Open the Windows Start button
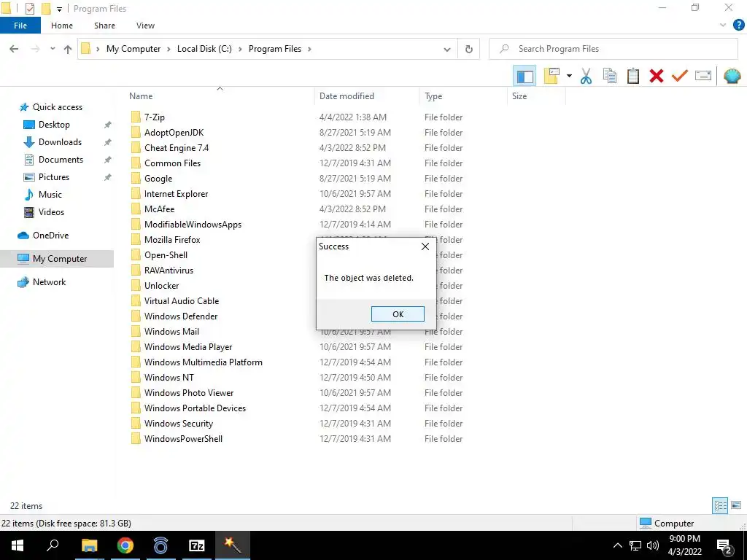The image size is (747, 560). point(18,545)
